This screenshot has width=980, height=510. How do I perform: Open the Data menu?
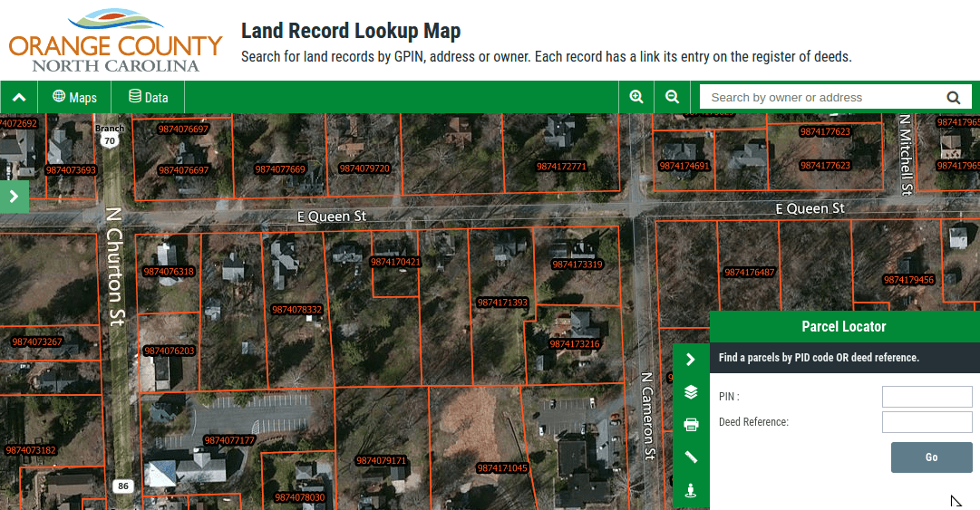pos(148,98)
